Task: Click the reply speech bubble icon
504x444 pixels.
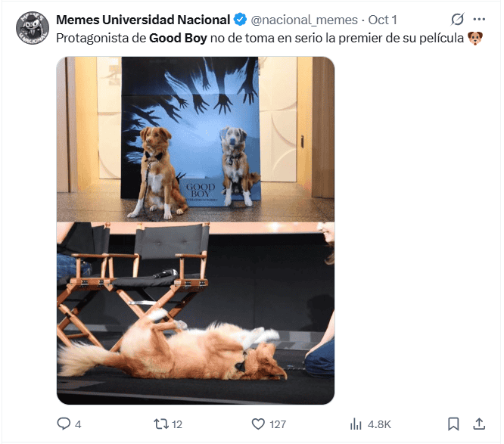Action: click(64, 424)
